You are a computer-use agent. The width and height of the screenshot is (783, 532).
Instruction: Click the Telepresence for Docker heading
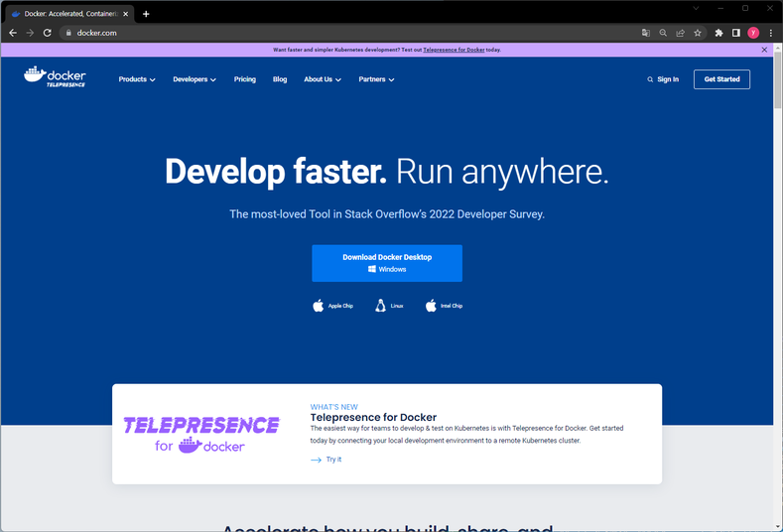[373, 418]
